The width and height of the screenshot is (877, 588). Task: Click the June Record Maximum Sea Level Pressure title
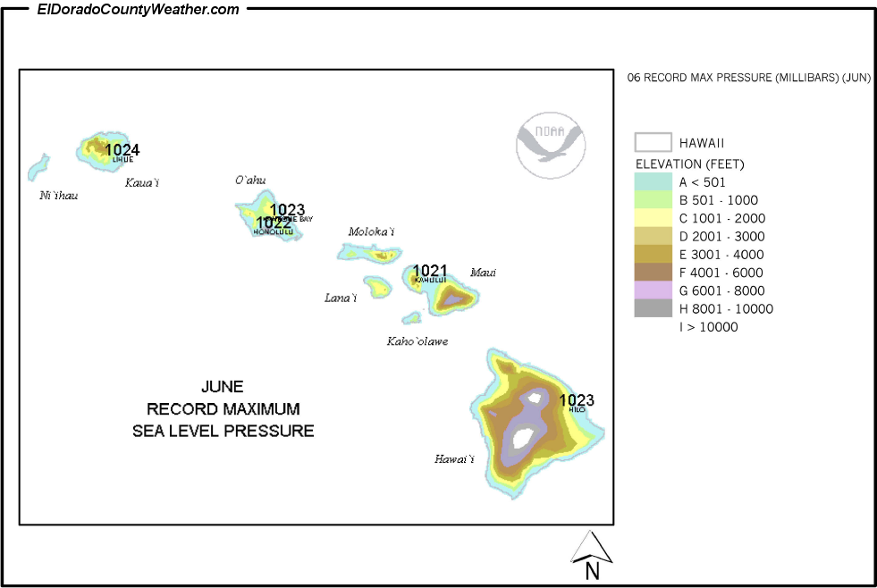point(223,409)
